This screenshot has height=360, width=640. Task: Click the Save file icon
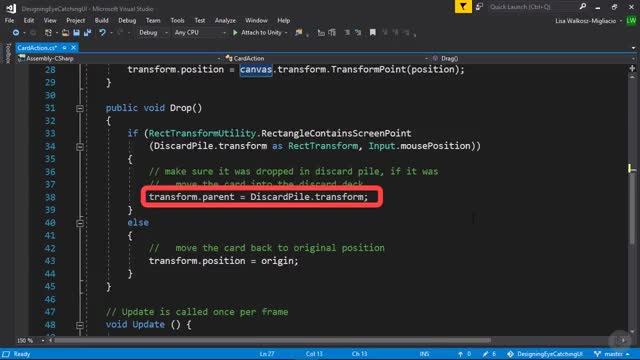(76, 33)
